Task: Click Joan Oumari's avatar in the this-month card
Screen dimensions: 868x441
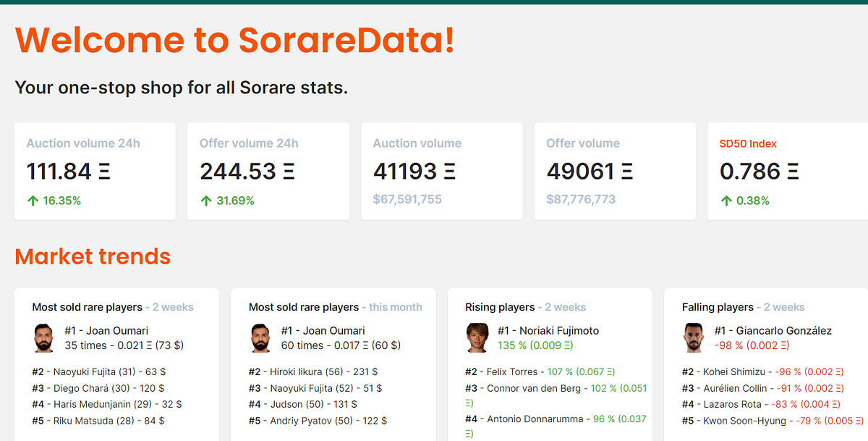Action: click(261, 337)
